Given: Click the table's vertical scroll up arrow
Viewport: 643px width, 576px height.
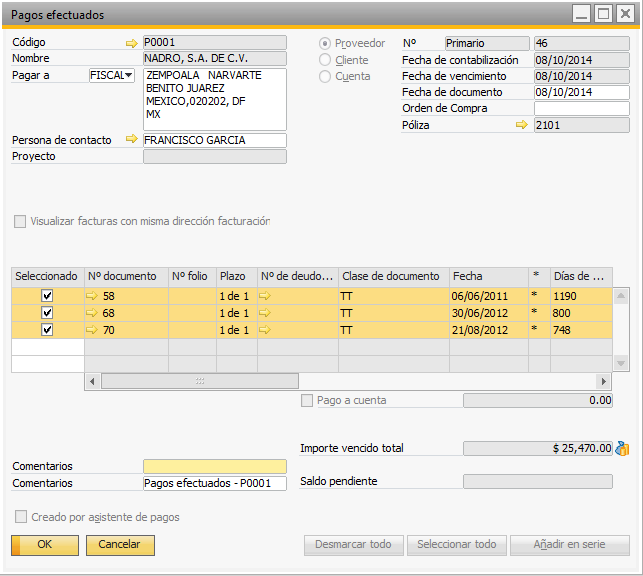Looking at the screenshot, I should click(x=621, y=296).
